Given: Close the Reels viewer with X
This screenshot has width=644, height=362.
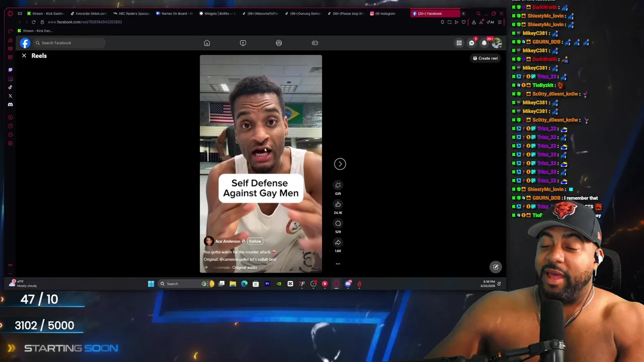Looking at the screenshot, I should tap(24, 56).
